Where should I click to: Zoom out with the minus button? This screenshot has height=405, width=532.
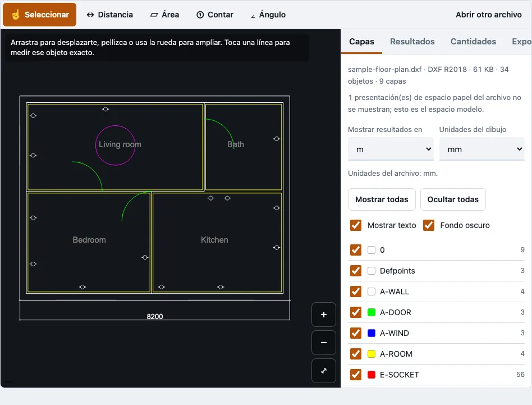tap(324, 343)
